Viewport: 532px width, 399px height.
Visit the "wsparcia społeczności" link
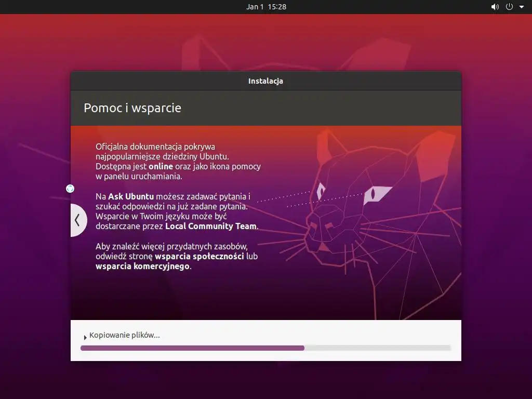click(x=199, y=256)
